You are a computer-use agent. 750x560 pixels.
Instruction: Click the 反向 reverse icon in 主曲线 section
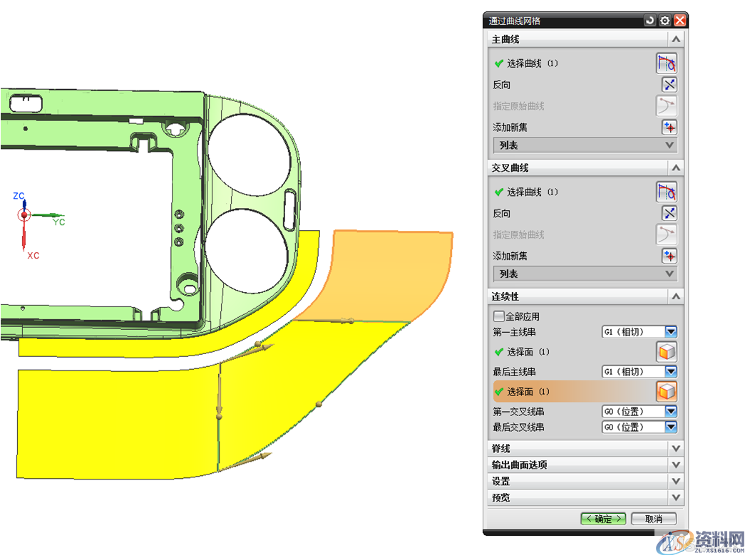[x=669, y=85]
